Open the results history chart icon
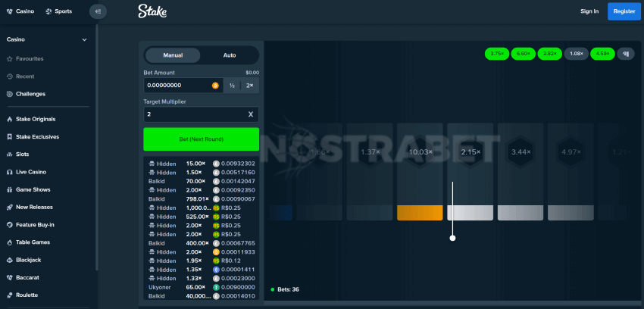The width and height of the screenshot is (644, 309). pyautogui.click(x=626, y=54)
